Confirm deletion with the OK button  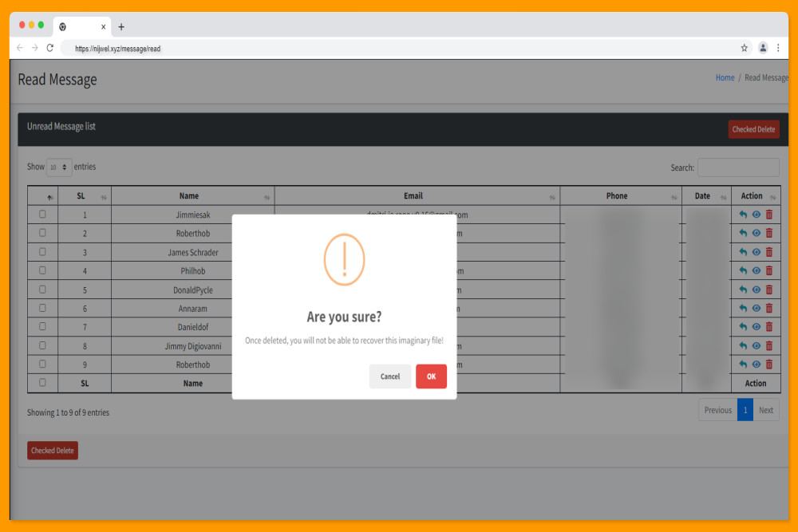click(431, 376)
